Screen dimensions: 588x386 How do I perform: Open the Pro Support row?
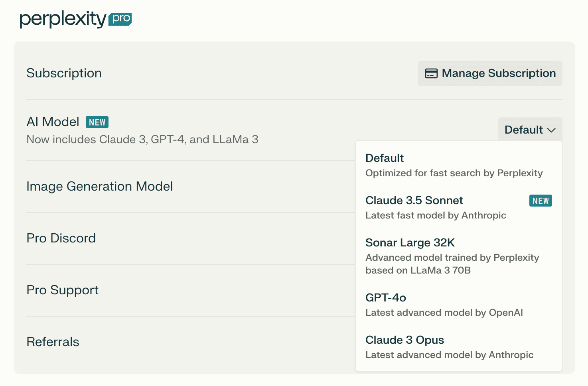(x=62, y=290)
